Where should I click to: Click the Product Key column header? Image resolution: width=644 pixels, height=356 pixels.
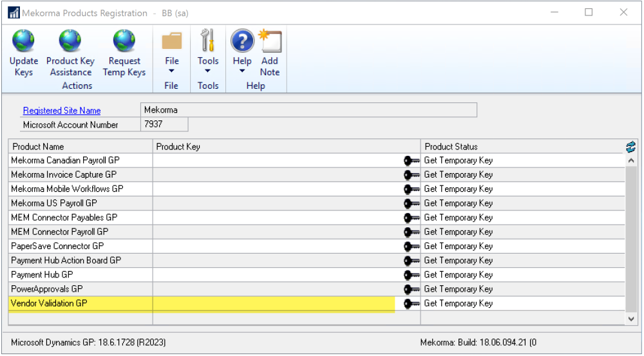coord(287,147)
